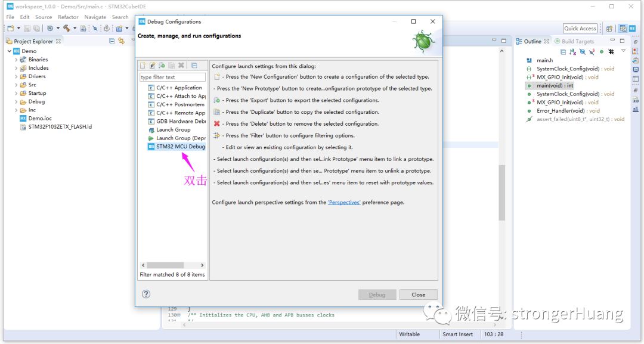Image resolution: width=644 pixels, height=344 pixels.
Task: Expand the Binaries folder
Action: [16, 60]
